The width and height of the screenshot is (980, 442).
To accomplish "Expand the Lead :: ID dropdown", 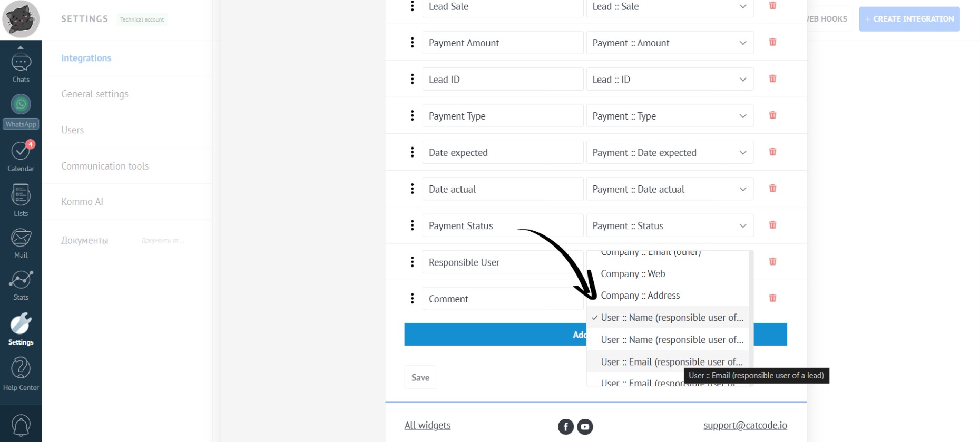I will [x=669, y=80].
